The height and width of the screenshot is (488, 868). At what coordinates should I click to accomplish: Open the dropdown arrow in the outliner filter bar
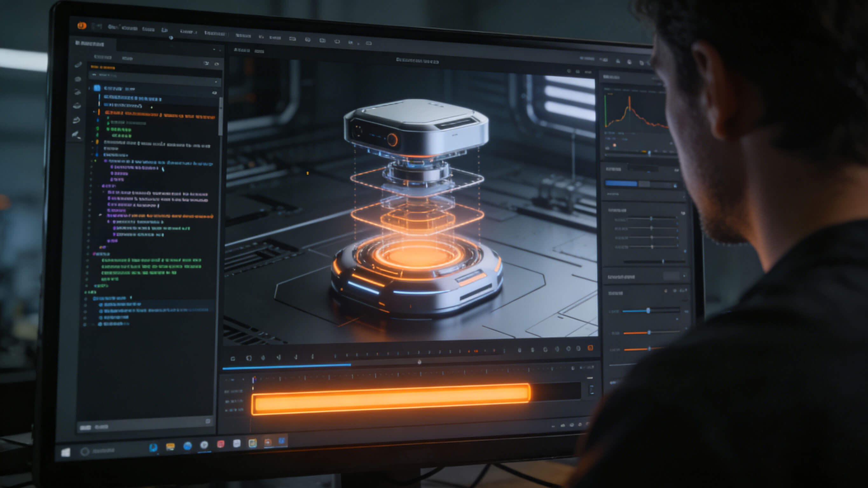click(x=216, y=82)
